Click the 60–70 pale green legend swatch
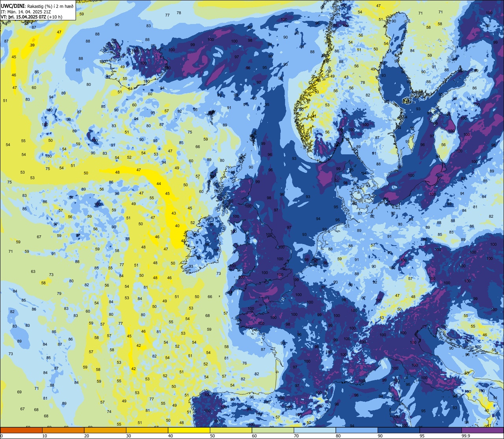Screen dimensions: 504x439 pyautogui.click(x=273, y=430)
